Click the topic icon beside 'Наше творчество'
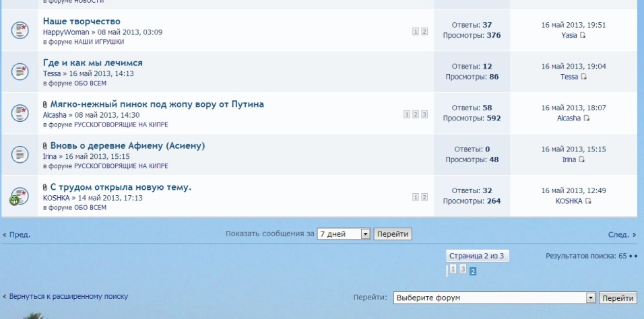644x319 pixels. tap(20, 30)
